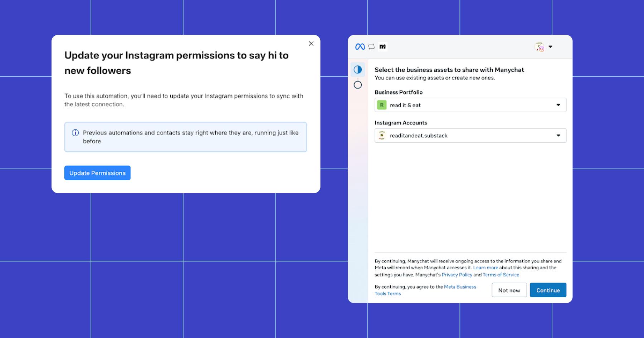Click the sync arrows icon beside Meta logo
The width and height of the screenshot is (644, 338).
(371, 46)
